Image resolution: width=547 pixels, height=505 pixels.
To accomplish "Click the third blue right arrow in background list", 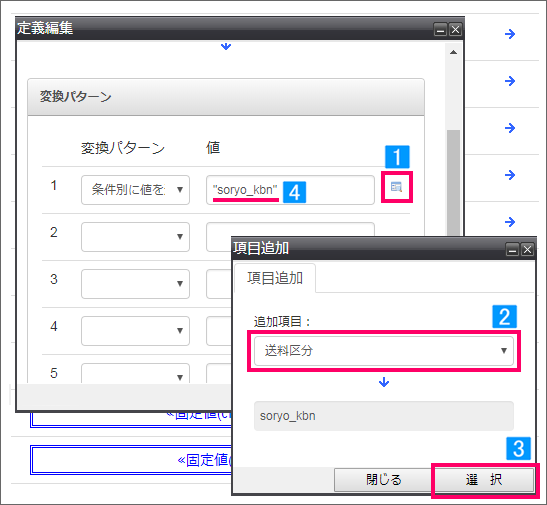I will 510,128.
